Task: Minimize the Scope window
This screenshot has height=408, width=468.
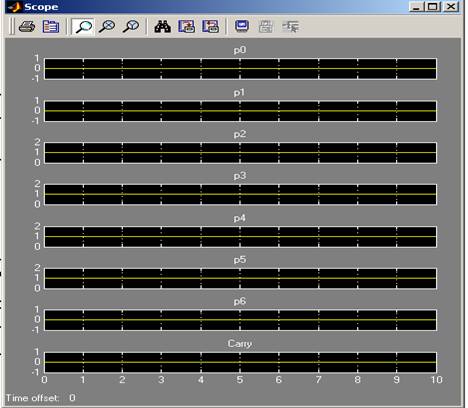Action: pyautogui.click(x=416, y=7)
